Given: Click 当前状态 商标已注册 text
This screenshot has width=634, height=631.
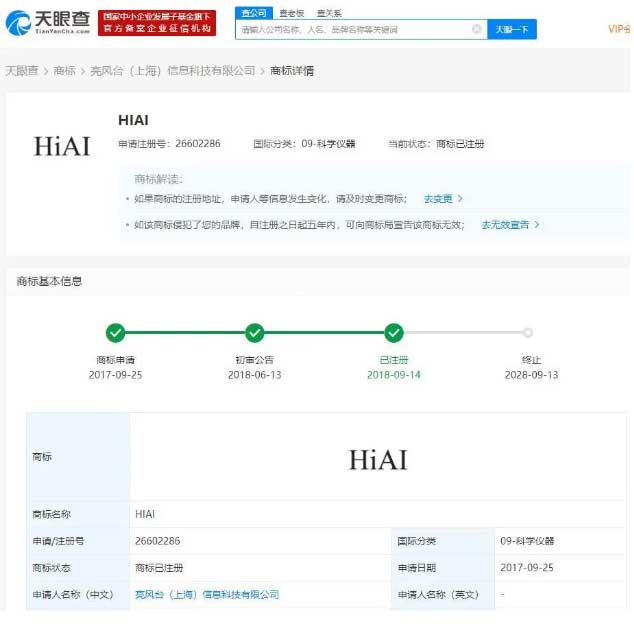Looking at the screenshot, I should coord(436,144).
